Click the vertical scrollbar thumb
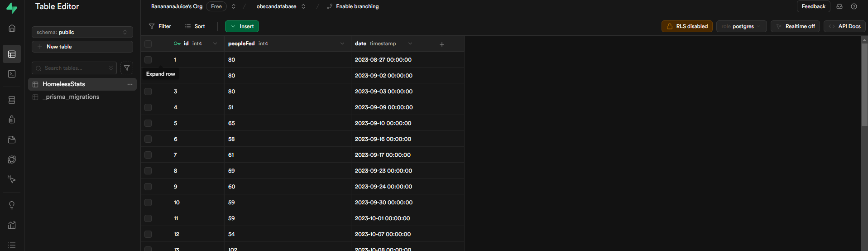Image resolution: width=868 pixels, height=251 pixels. point(864,84)
